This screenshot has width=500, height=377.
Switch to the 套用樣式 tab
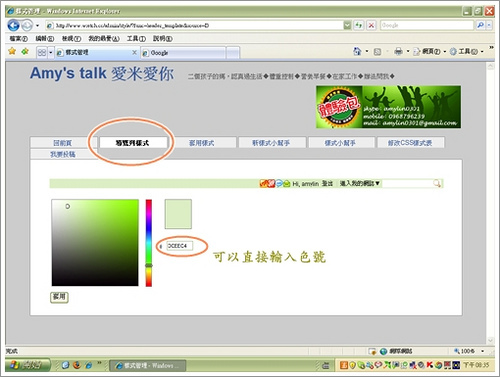202,143
